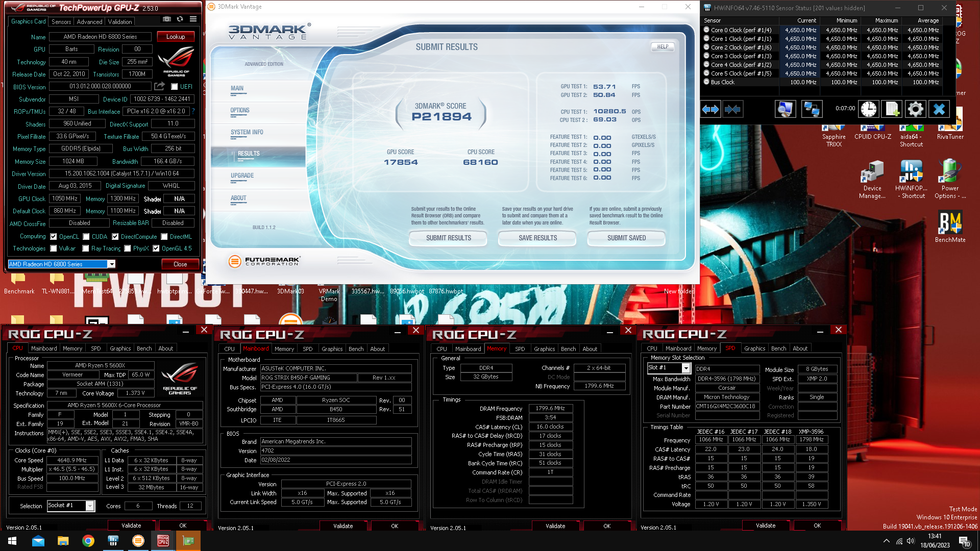Screen dimensions: 980x551
Task: Click the Bus Clock sensor row in HWiNFO
Action: 822,82
